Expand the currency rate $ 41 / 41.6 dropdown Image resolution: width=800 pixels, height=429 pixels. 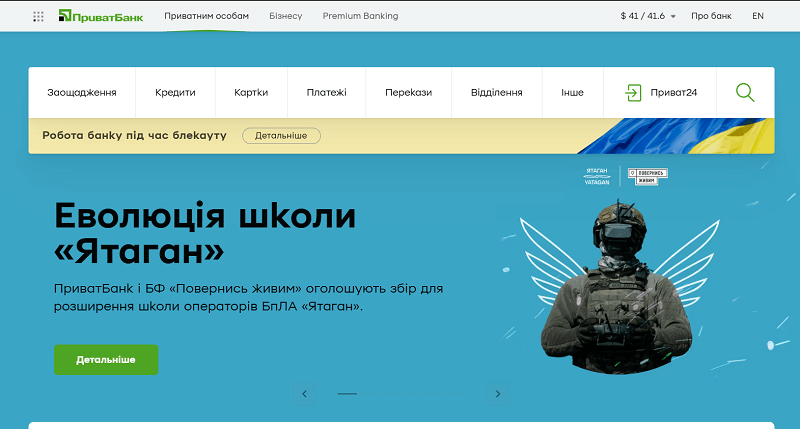coord(648,16)
